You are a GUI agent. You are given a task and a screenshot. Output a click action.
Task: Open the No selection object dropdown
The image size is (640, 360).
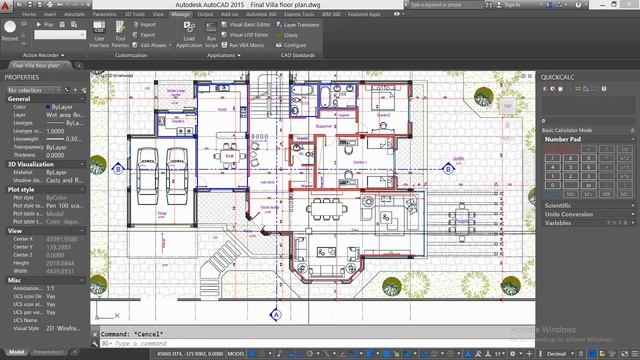pyautogui.click(x=33, y=90)
